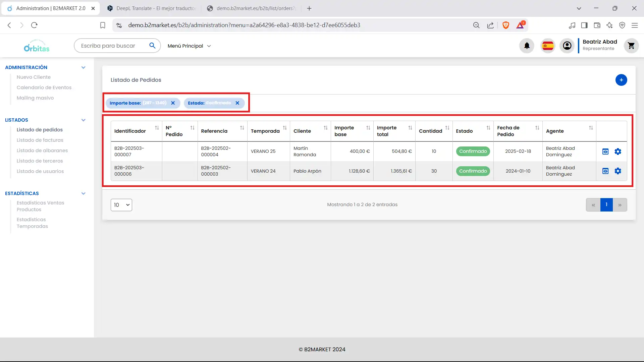The width and height of the screenshot is (644, 362).
Task: Open settings gear for order B2B-202503-000006
Action: (x=618, y=171)
